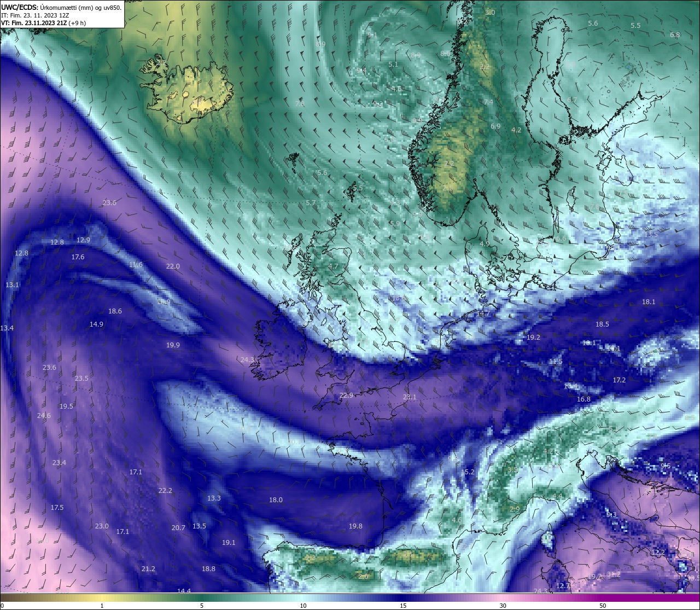Click the map value "12.9"
Screen dimensions: 700x610
83,240
